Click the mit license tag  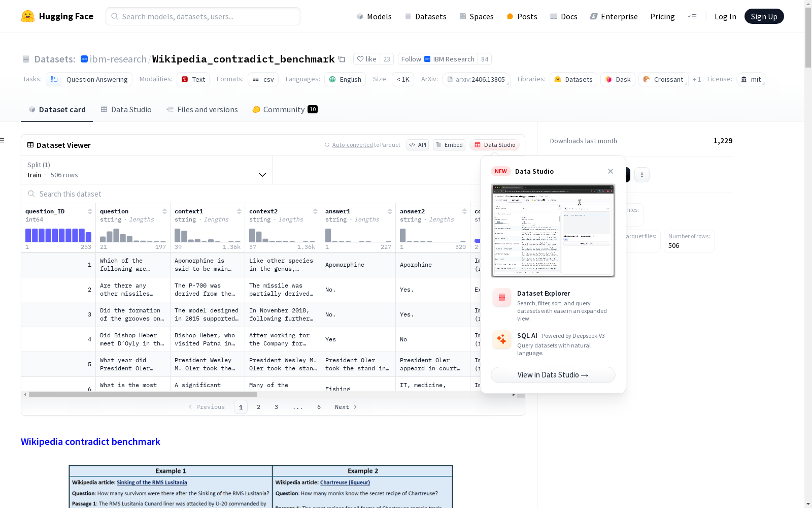pyautogui.click(x=751, y=79)
